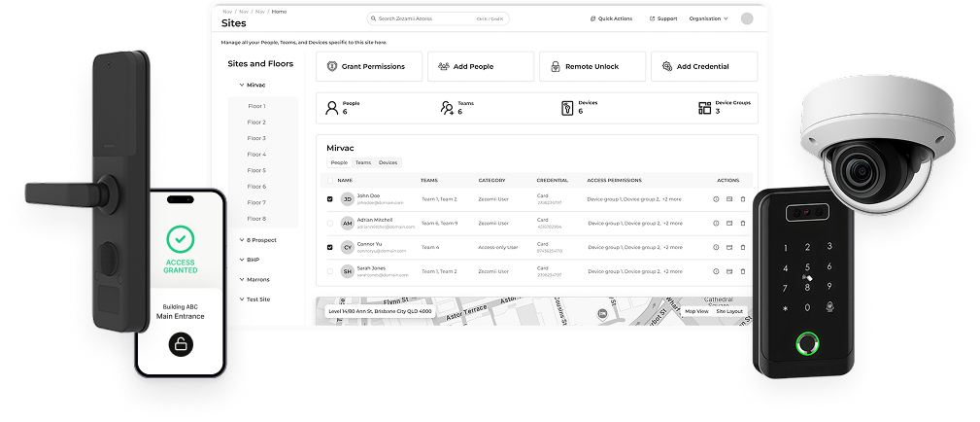Image resolution: width=980 pixels, height=422 pixels.
Task: Click the info icon for Adrian Mitchell
Action: (x=716, y=224)
